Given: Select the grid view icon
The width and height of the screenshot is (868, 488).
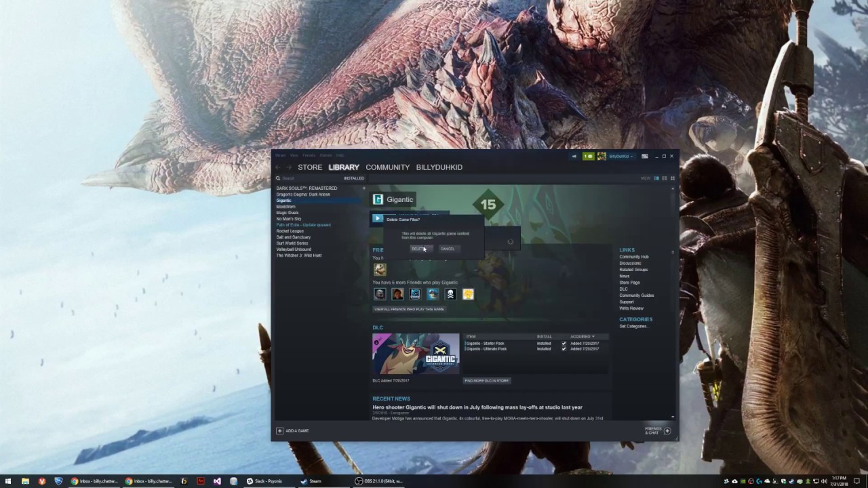Looking at the screenshot, I should pyautogui.click(x=673, y=178).
